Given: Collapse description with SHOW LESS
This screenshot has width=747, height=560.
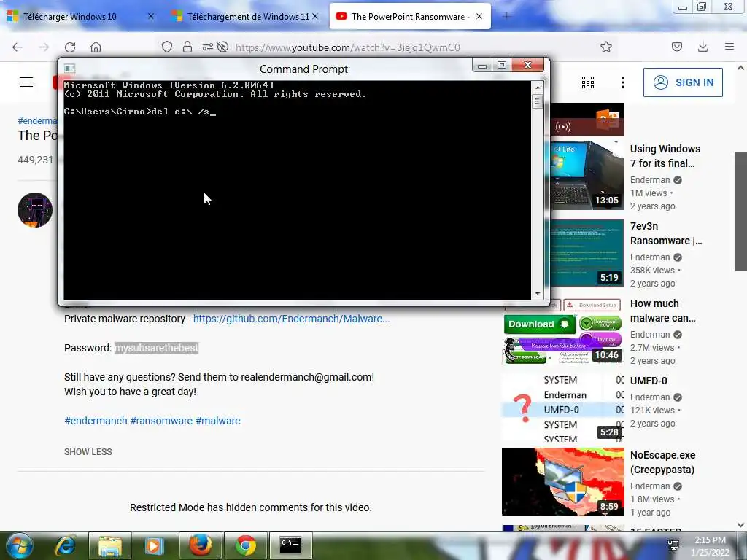Looking at the screenshot, I should [x=88, y=452].
